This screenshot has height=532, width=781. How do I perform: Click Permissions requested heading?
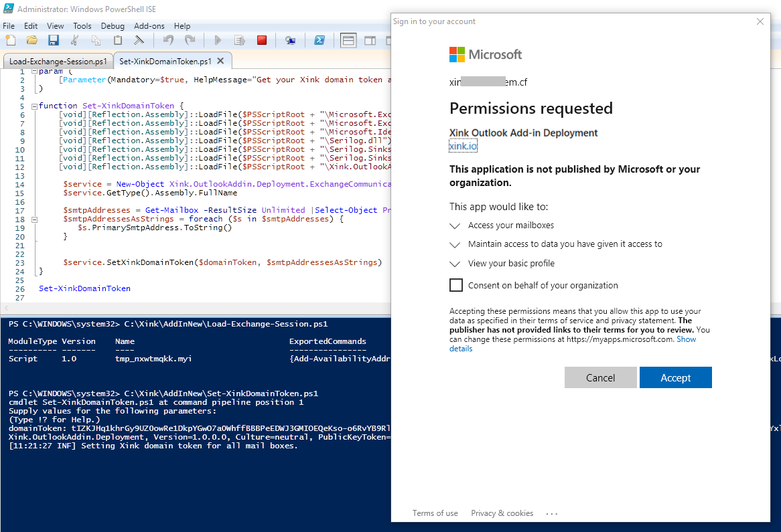point(531,108)
